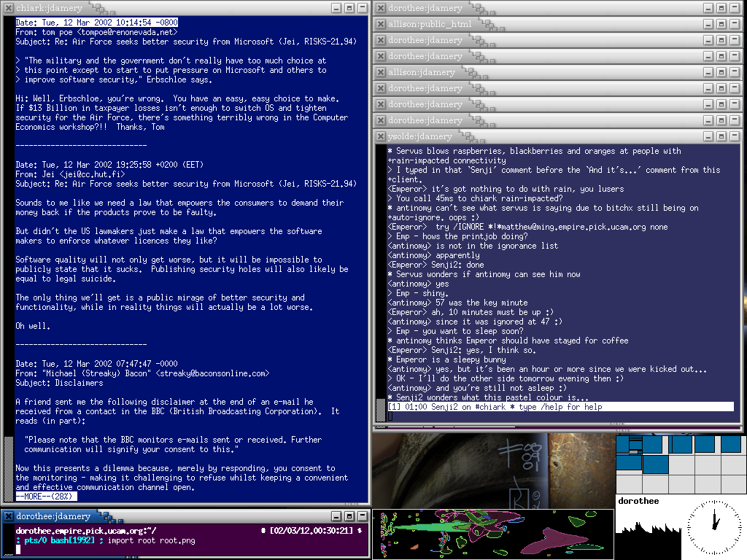
Task: Click the --MORE--(28%) pager prompt
Action: coord(46,497)
